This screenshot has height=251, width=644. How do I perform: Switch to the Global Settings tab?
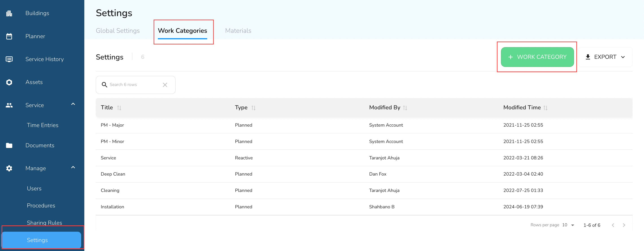(118, 31)
